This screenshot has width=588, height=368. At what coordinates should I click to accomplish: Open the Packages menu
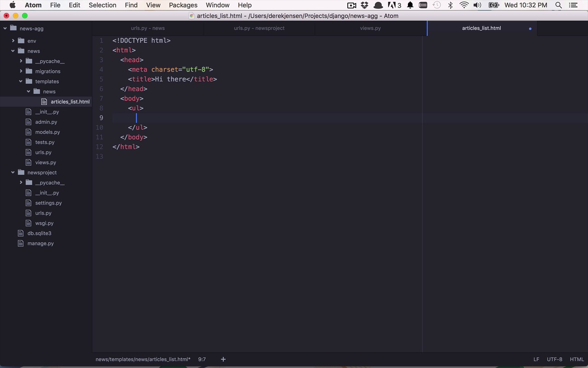183,5
